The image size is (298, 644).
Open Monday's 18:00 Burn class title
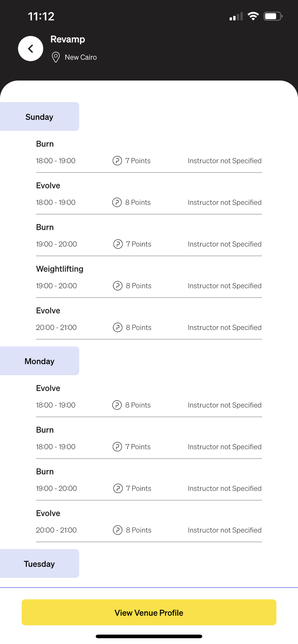point(45,430)
